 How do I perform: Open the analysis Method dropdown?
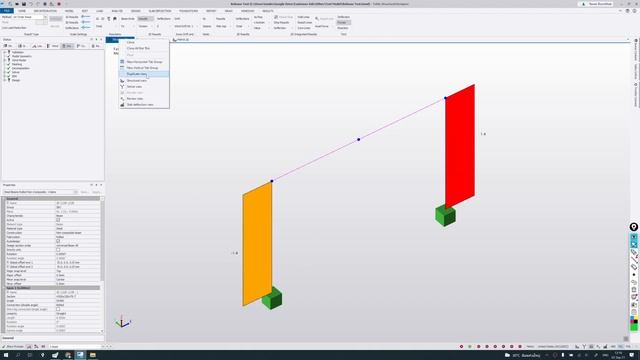45,17
